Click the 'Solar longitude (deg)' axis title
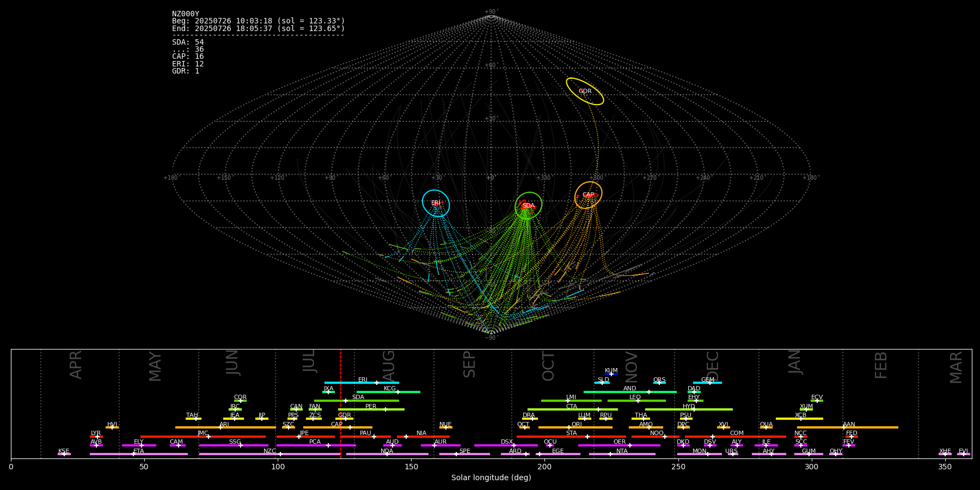The image size is (980, 490). tap(491, 478)
